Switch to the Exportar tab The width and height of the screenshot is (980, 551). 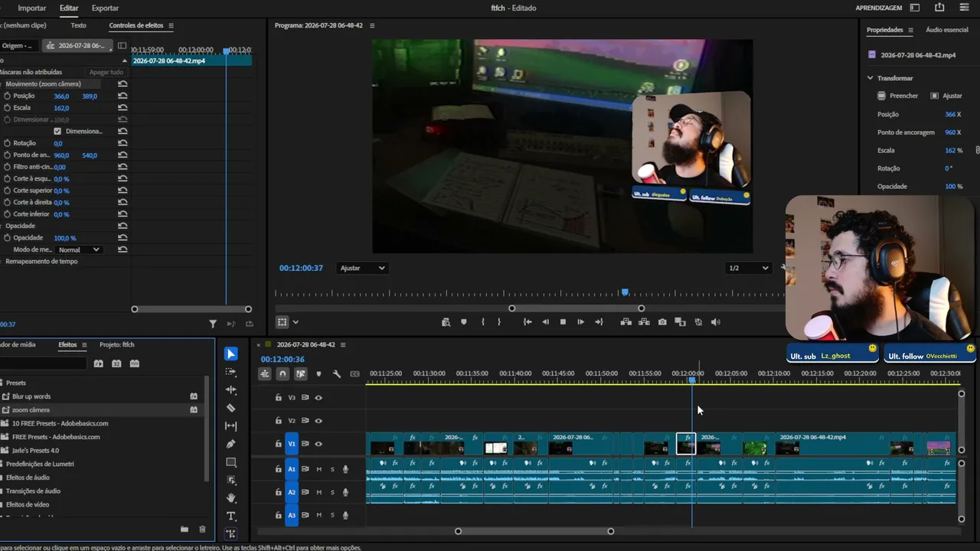point(105,8)
